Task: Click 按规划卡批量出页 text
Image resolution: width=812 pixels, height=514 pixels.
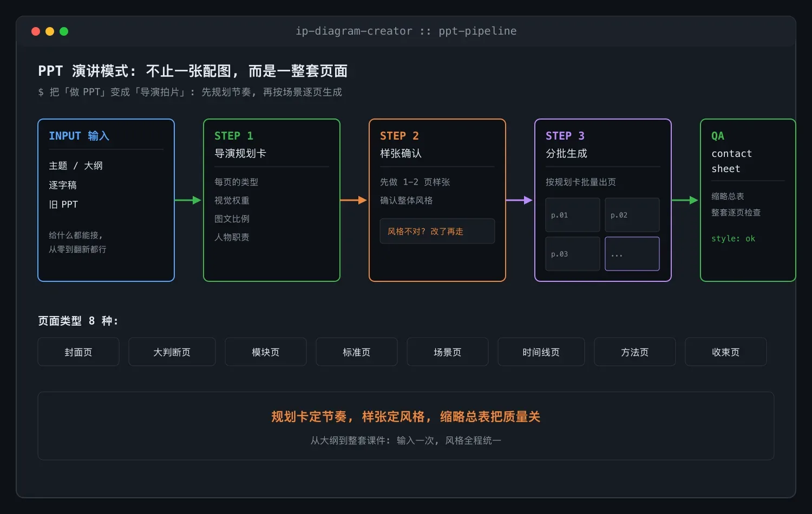Action: click(581, 182)
